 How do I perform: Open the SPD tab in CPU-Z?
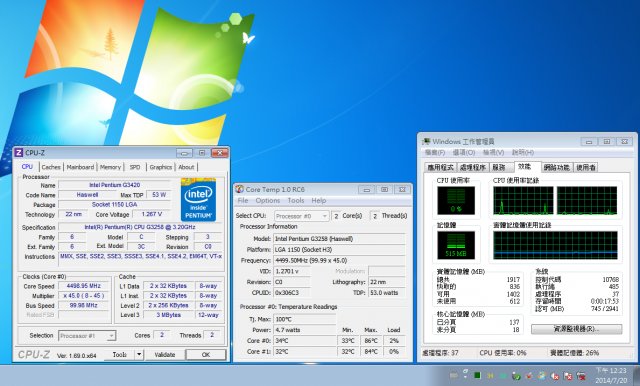click(x=135, y=167)
